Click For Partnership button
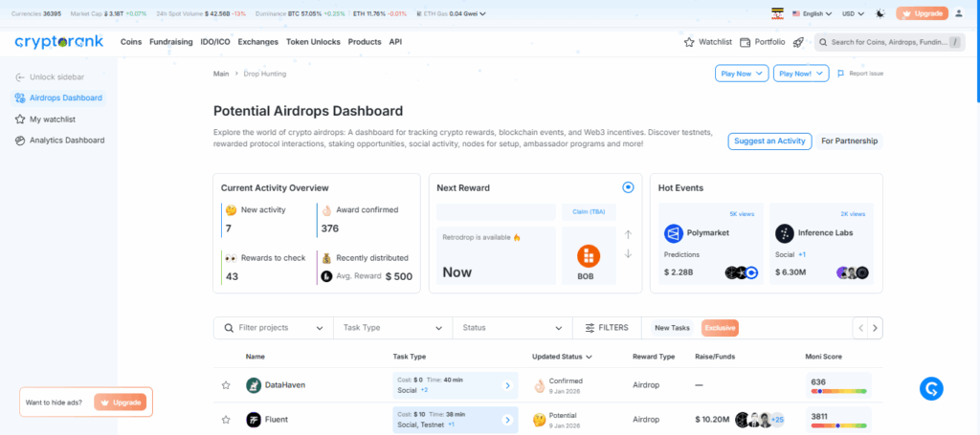Image resolution: width=980 pixels, height=435 pixels. pyautogui.click(x=849, y=141)
